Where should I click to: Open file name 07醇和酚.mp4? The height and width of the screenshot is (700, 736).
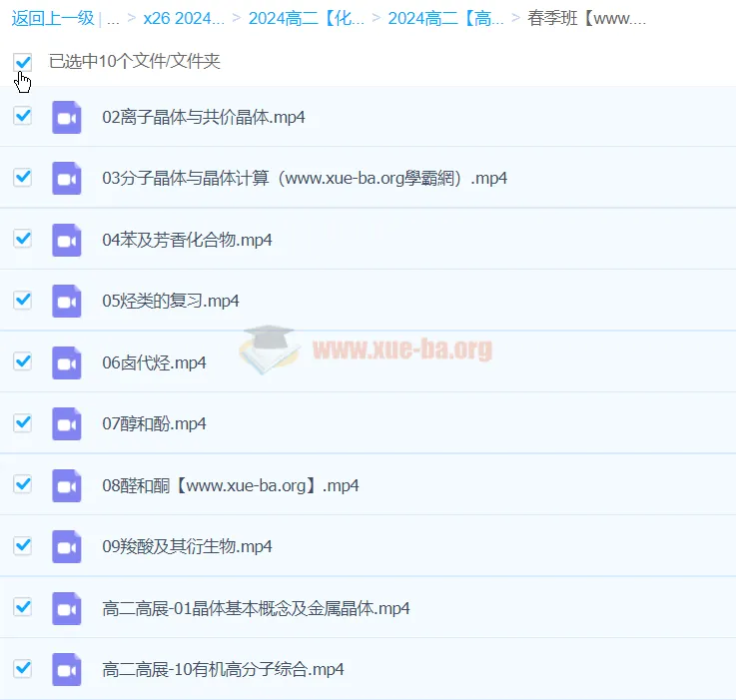point(154,423)
